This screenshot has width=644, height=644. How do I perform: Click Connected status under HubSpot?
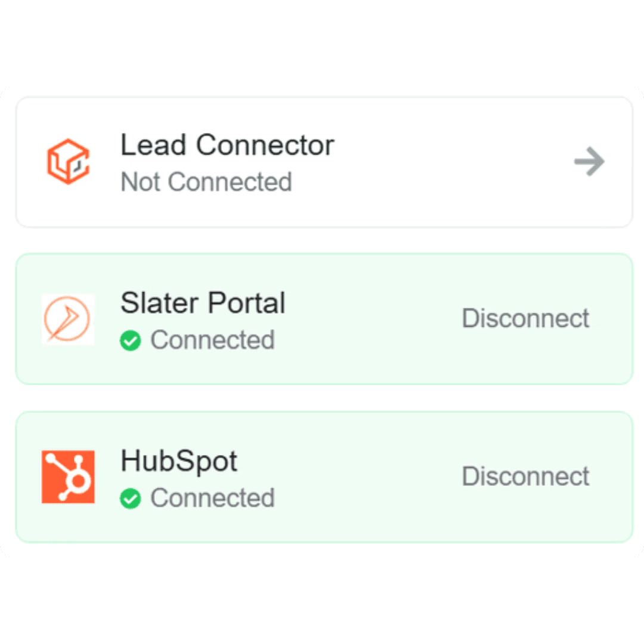(212, 498)
